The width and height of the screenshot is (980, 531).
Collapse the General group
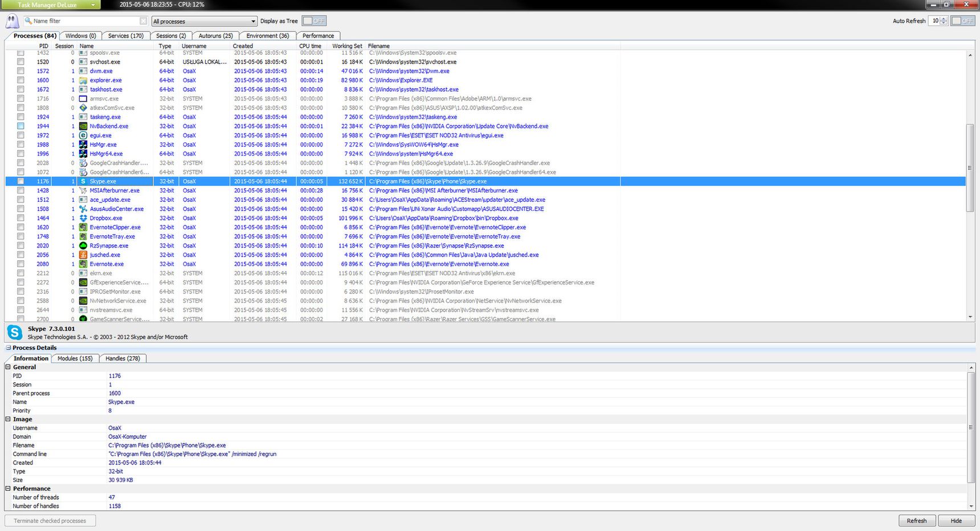pos(9,367)
